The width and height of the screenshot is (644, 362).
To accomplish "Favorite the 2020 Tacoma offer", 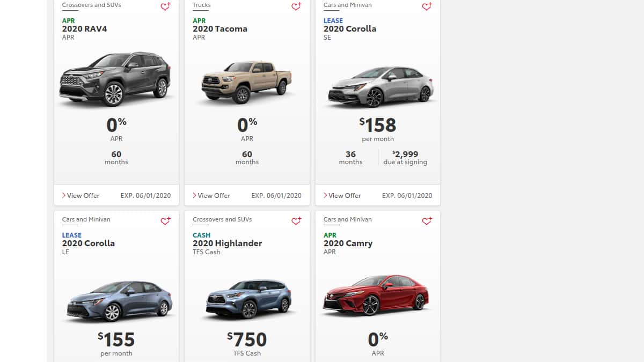I will pyautogui.click(x=296, y=7).
